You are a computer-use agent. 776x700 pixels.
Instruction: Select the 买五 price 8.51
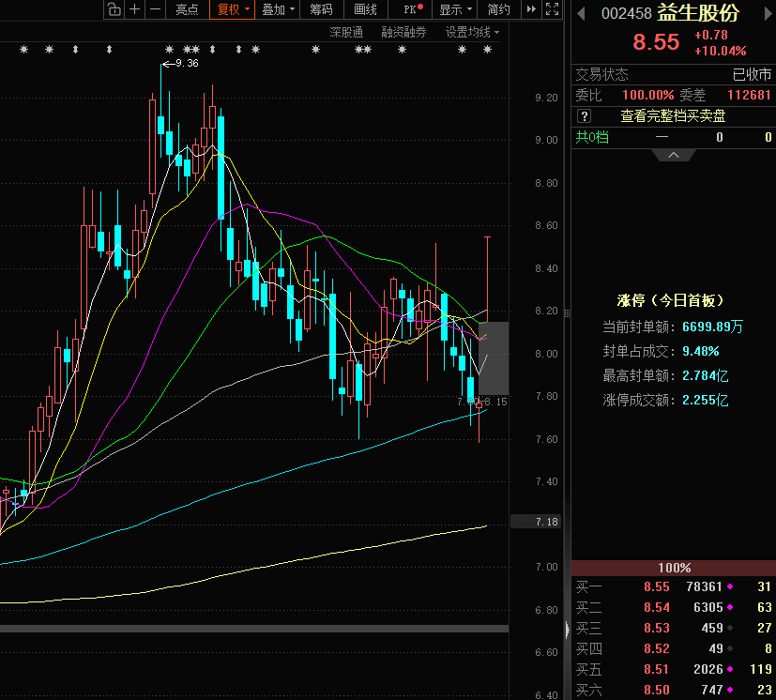[656, 669]
